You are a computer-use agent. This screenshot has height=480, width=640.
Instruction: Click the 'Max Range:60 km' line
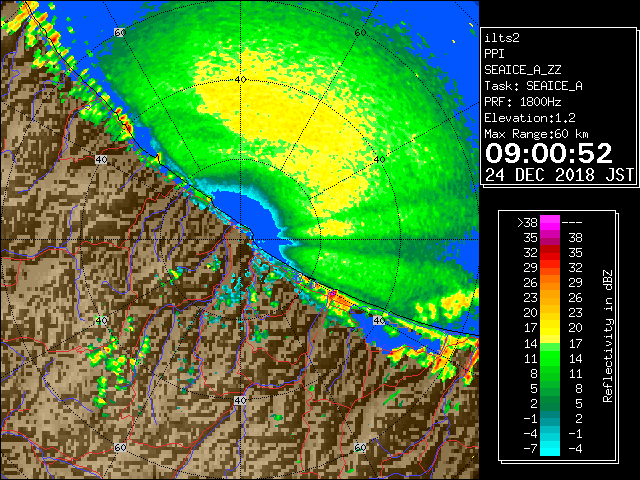click(536, 134)
